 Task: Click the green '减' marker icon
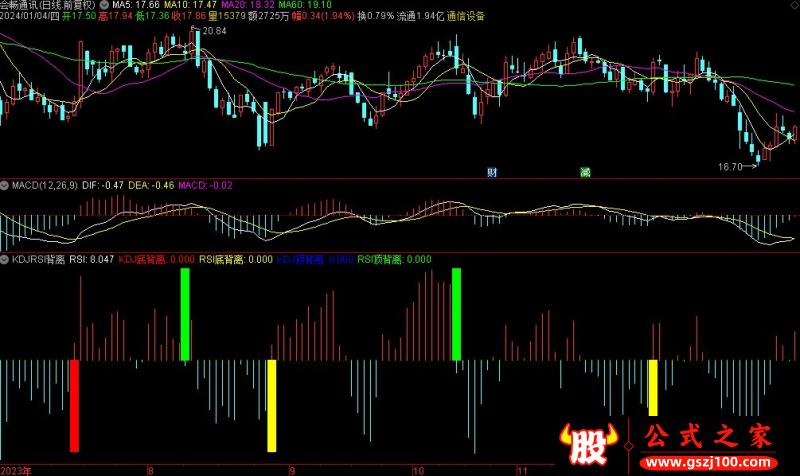coord(585,173)
